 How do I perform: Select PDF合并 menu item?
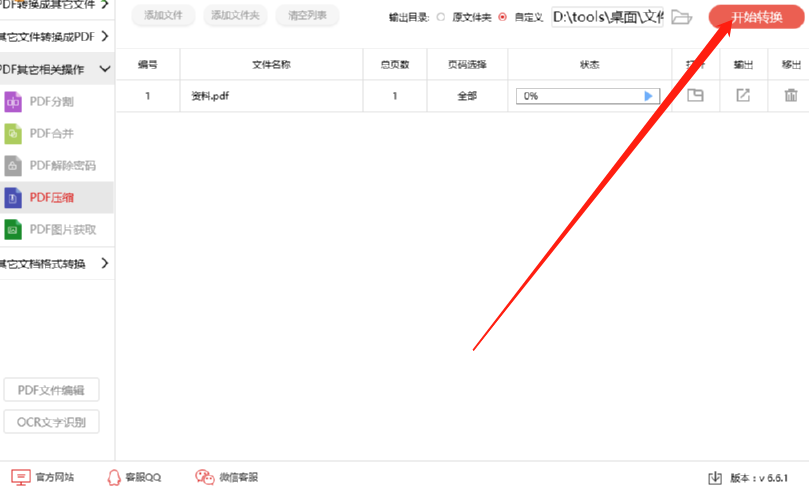coord(57,134)
